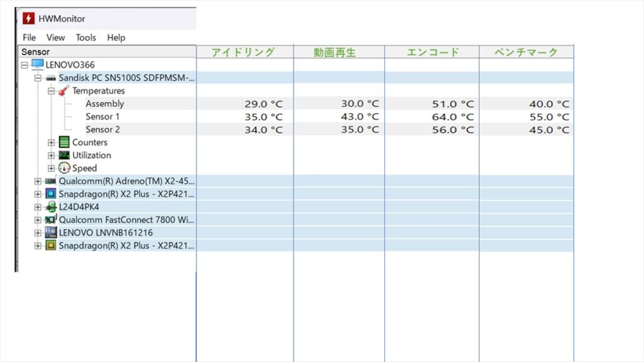Expand the L24D4PK4 node
The height and width of the screenshot is (362, 644).
pyautogui.click(x=38, y=207)
